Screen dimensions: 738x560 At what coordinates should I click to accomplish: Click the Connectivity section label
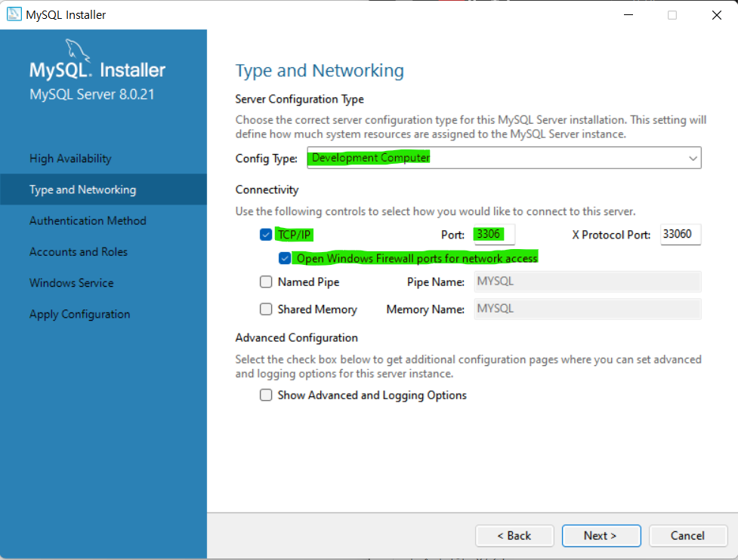tap(267, 189)
